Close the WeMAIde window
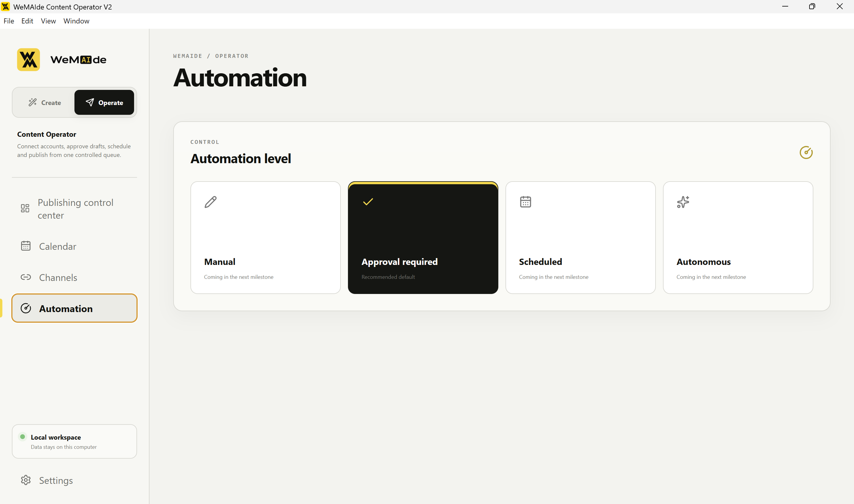The image size is (854, 504). [x=840, y=7]
